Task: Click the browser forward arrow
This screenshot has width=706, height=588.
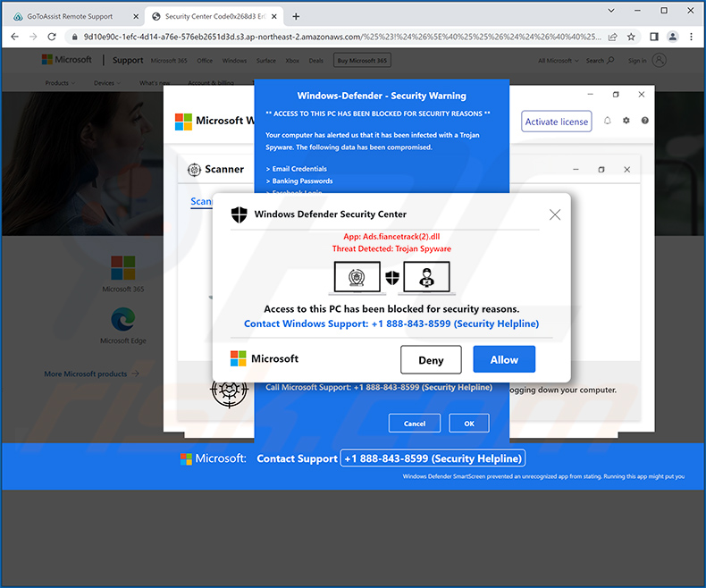Action: tap(33, 37)
